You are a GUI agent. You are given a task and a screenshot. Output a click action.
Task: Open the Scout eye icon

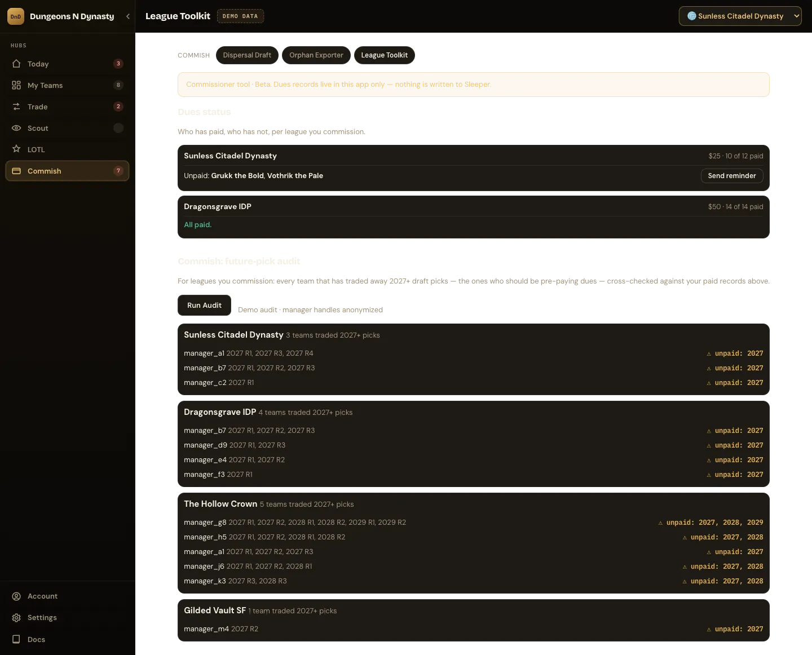coord(16,128)
